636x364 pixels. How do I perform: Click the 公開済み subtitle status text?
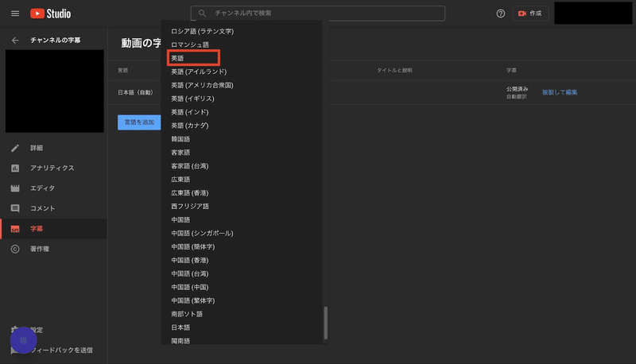517,89
